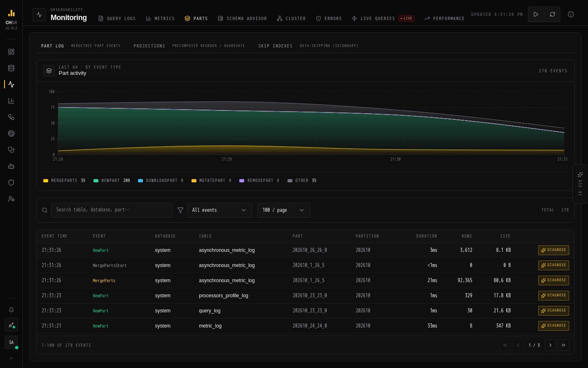
Task: Open the robot assistant icon in sidebar
Action: [x=11, y=166]
